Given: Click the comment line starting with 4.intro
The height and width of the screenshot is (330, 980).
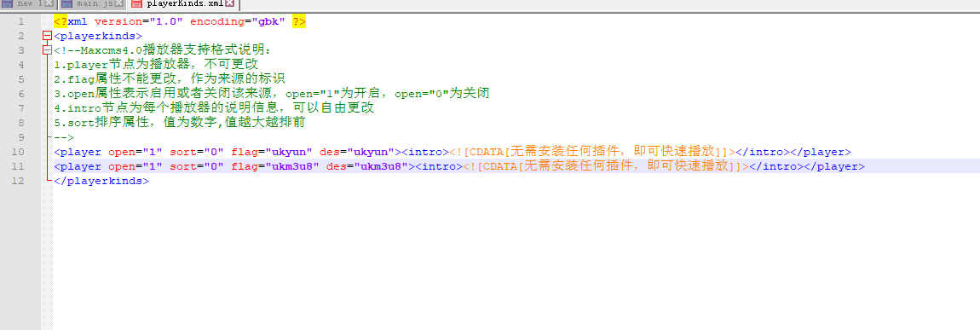Looking at the screenshot, I should [x=214, y=108].
